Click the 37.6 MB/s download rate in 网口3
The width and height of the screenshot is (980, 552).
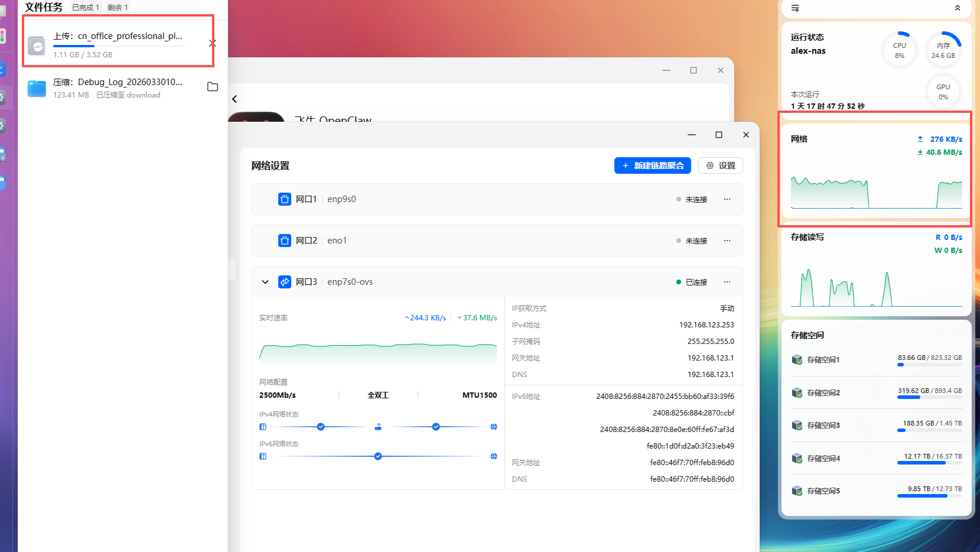pyautogui.click(x=477, y=318)
